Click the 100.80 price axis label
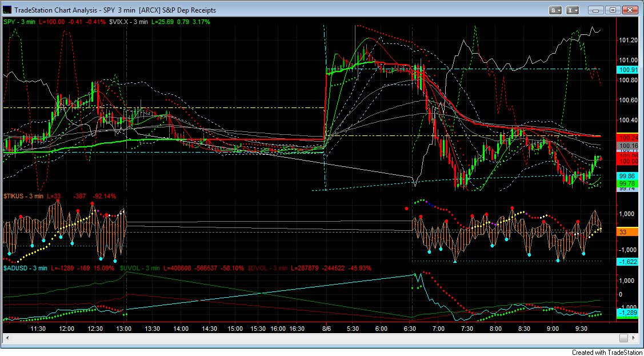This screenshot has width=644, height=356. (x=627, y=80)
